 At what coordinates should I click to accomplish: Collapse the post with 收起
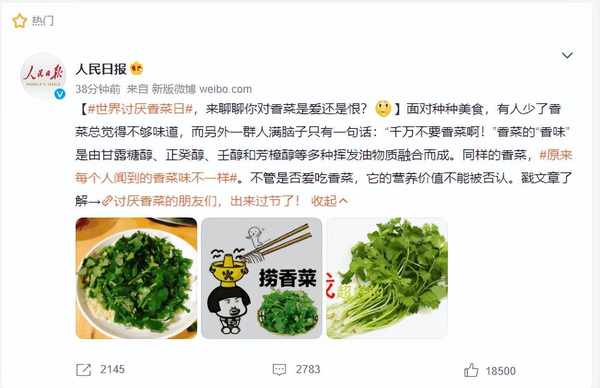coord(329,201)
